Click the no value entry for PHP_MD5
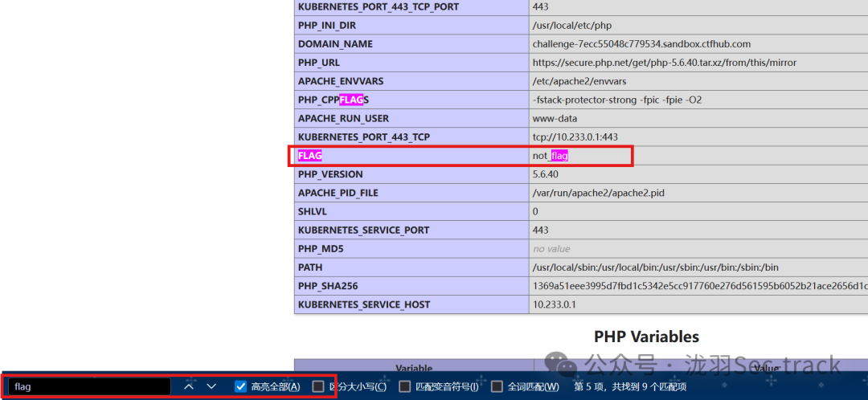 coord(551,249)
